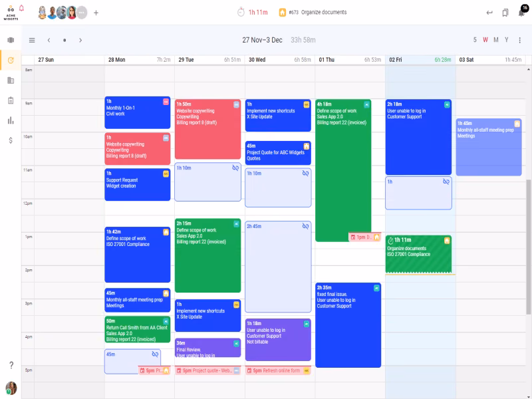Open the Project Quote for ABC Widgets entry
This screenshot has width=532, height=399.
tap(278, 153)
